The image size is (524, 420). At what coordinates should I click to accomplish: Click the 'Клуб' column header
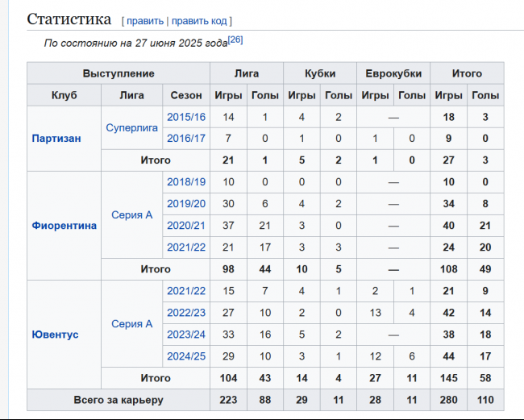pyautogui.click(x=64, y=95)
